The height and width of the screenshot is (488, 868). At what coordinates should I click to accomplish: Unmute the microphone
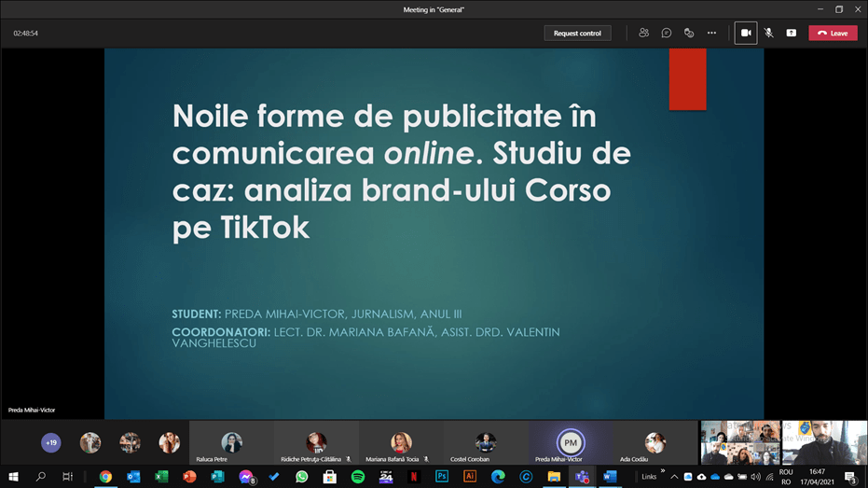pyautogui.click(x=768, y=33)
